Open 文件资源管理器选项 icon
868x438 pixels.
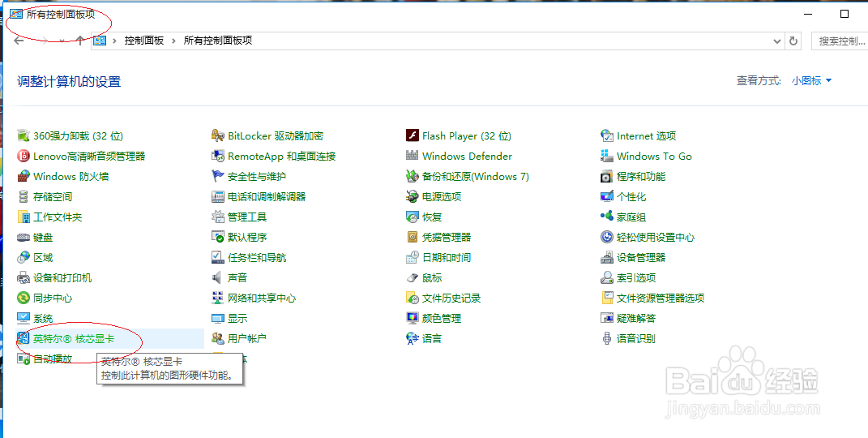coord(607,298)
